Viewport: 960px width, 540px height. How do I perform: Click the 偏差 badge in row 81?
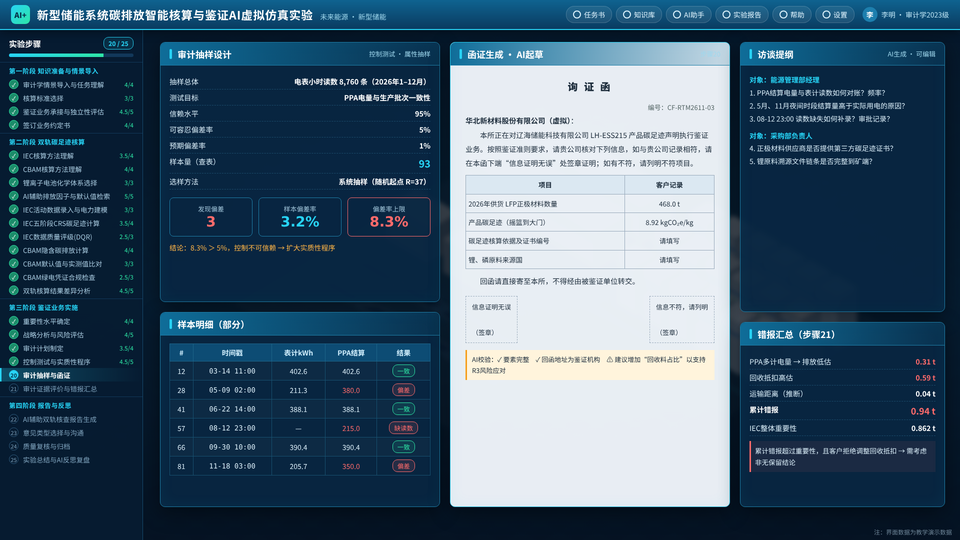tap(403, 466)
